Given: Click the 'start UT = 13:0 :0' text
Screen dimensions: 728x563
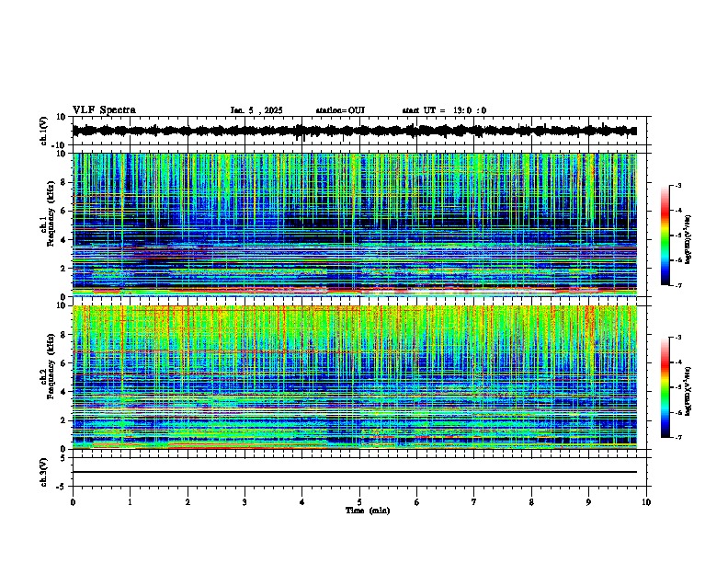Looking at the screenshot, I should click(444, 110).
